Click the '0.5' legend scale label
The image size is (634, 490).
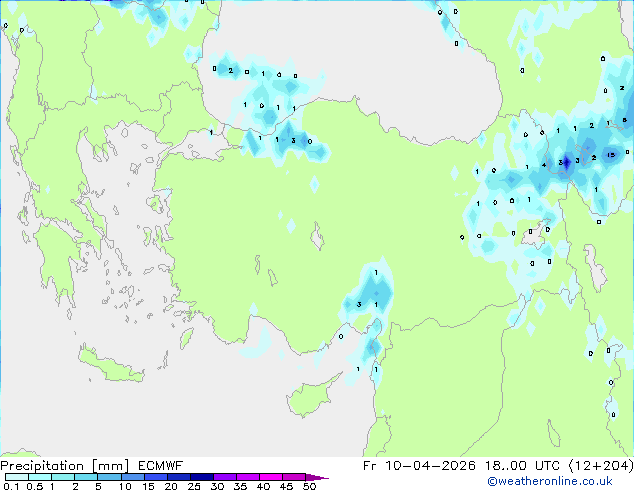34,486
